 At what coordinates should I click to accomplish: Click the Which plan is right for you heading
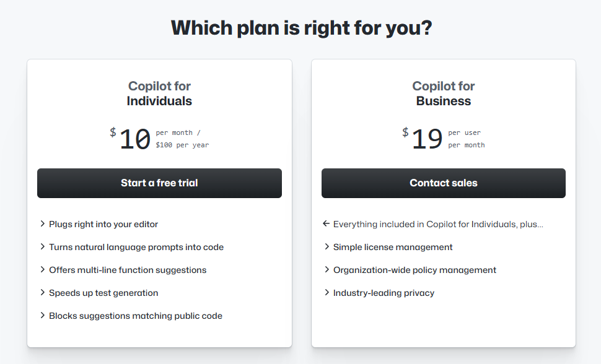(301, 28)
